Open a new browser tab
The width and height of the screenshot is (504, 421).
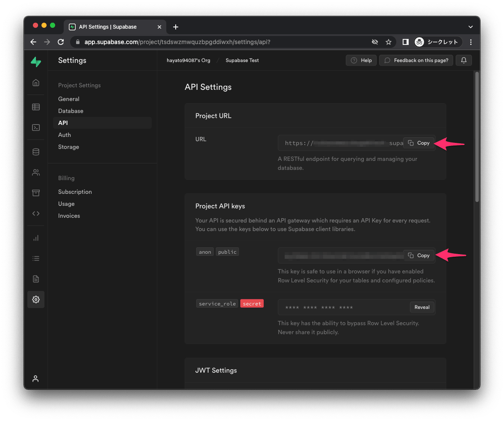(176, 27)
